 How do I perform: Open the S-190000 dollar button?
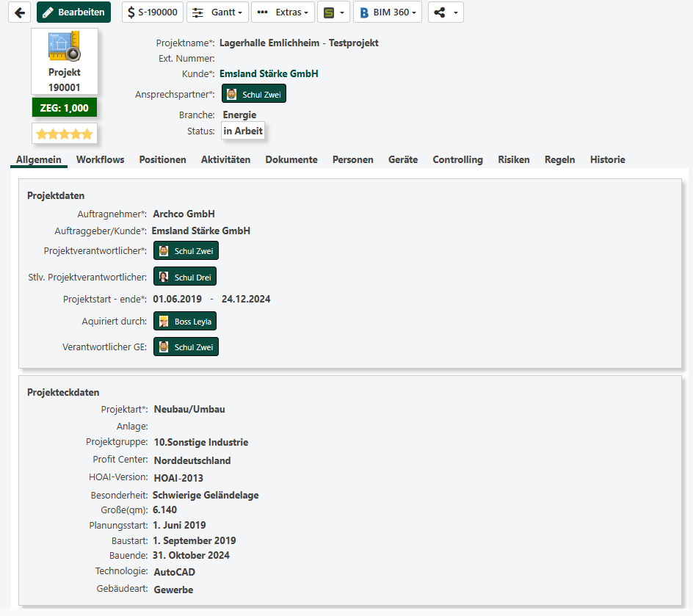(152, 12)
